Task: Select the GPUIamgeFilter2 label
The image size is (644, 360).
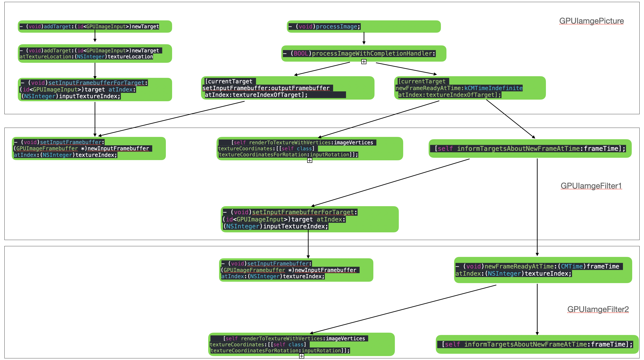Action: click(x=598, y=309)
